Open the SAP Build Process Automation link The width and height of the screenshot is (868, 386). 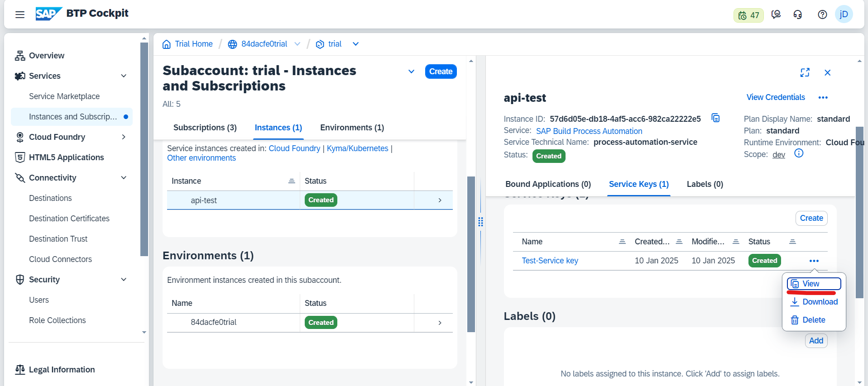click(589, 131)
